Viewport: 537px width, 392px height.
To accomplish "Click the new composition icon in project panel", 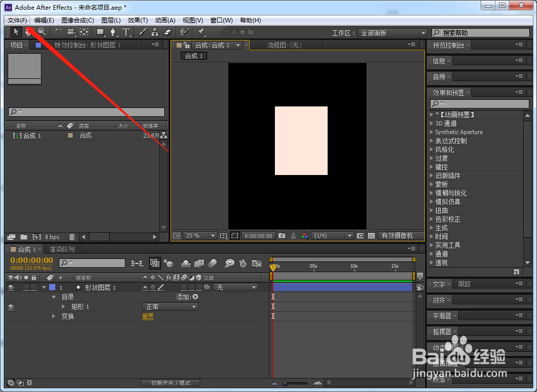I will pos(36,237).
